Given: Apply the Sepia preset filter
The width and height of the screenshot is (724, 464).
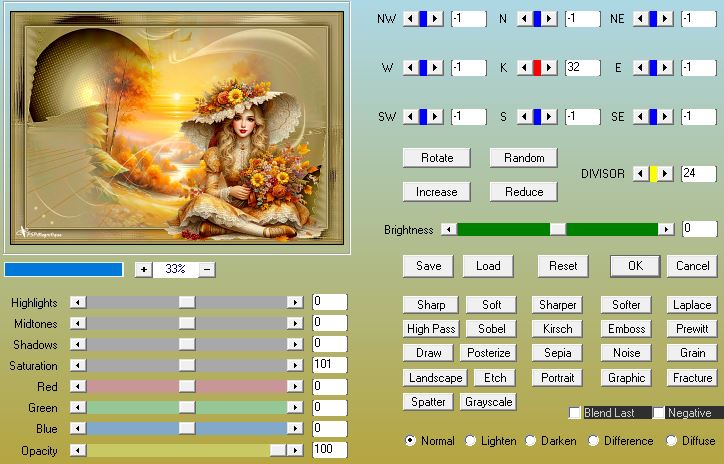Looking at the screenshot, I should point(557,352).
